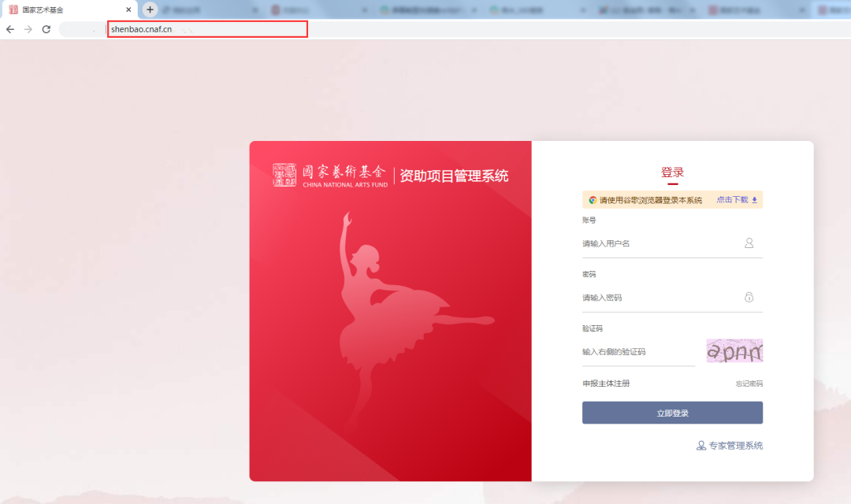Click the 验证码 field label
The image size is (851, 504).
point(592,328)
